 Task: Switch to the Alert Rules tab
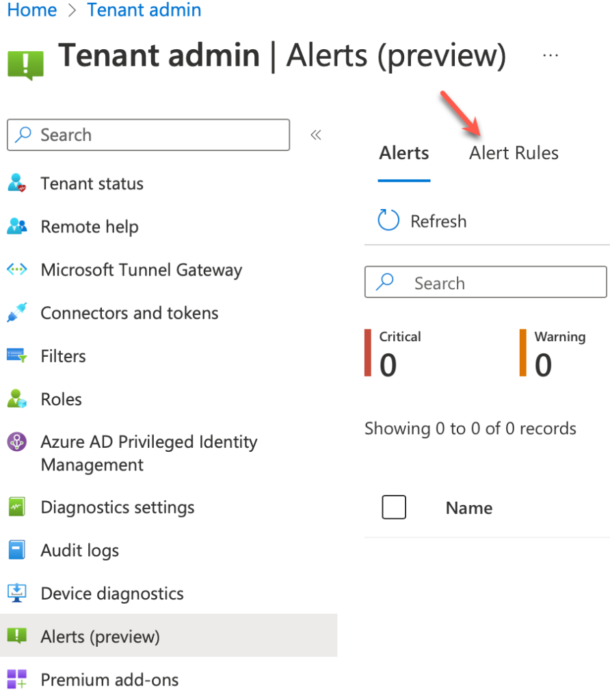(x=514, y=153)
